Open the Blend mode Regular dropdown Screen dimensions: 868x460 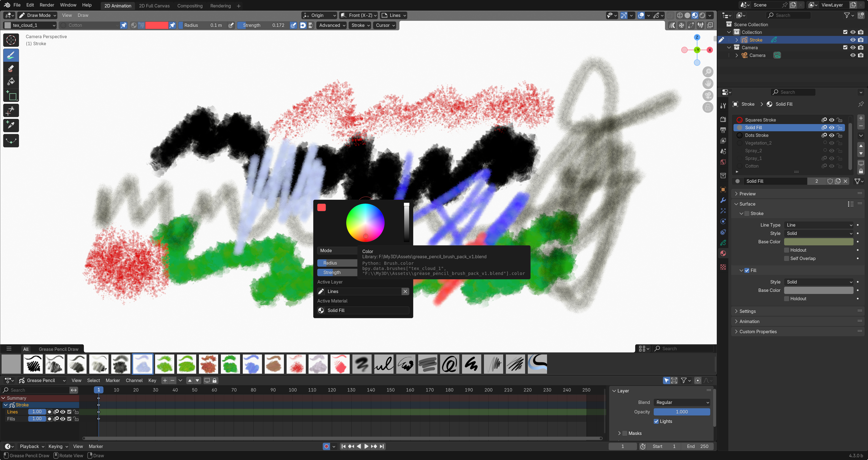pos(682,402)
